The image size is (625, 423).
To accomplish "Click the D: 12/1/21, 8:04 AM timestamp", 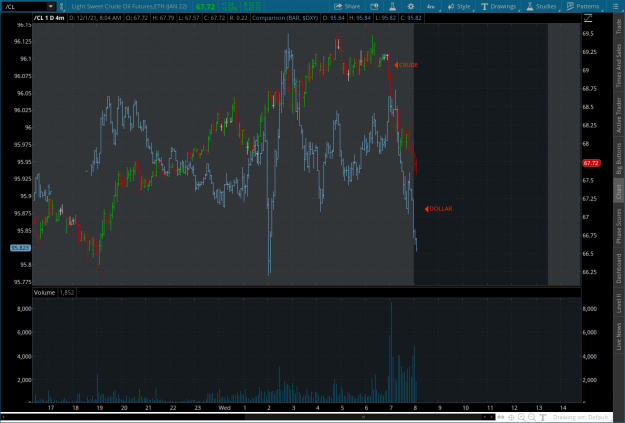I will click(x=95, y=18).
